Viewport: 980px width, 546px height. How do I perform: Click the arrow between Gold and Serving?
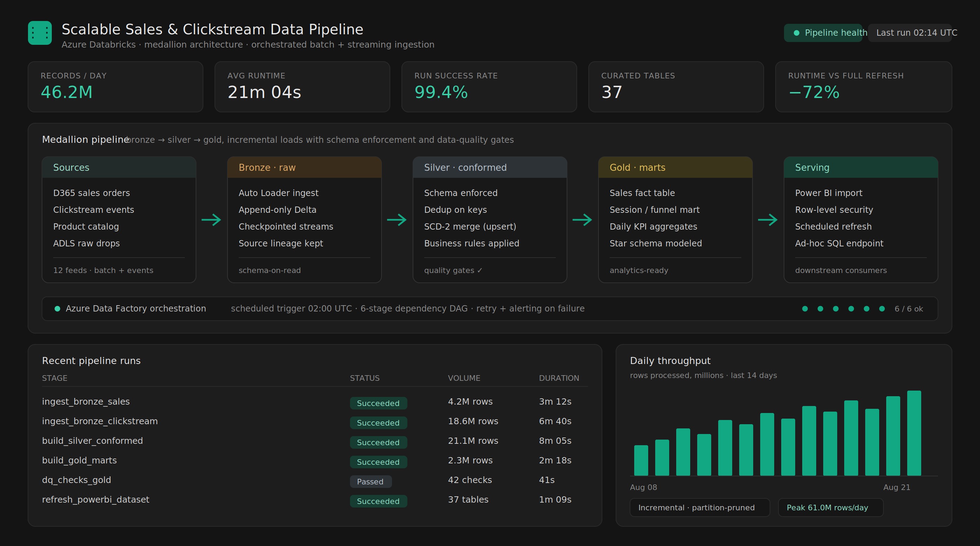coord(768,220)
